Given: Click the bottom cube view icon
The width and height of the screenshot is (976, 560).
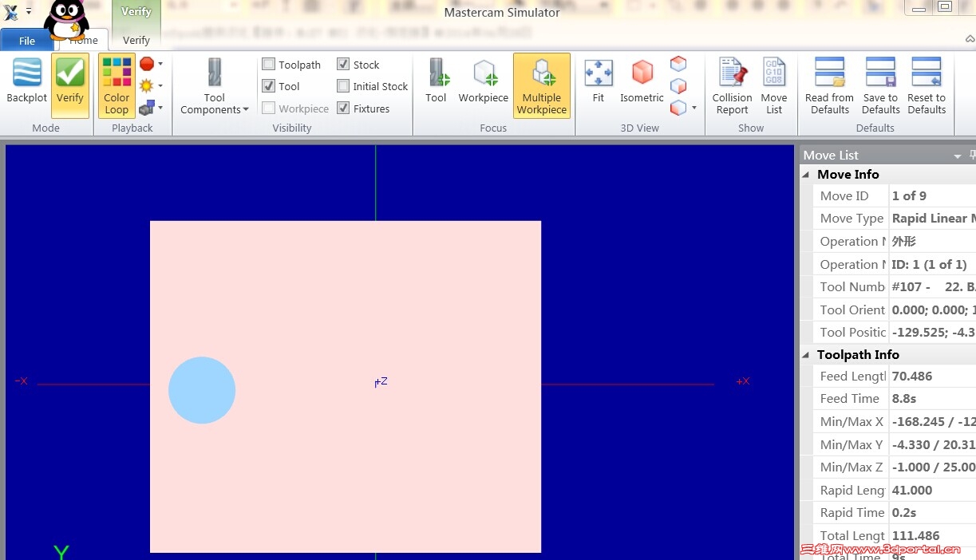Looking at the screenshot, I should pos(678,107).
